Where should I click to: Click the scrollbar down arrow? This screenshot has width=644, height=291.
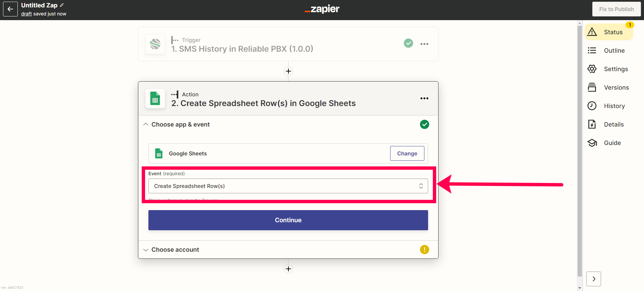coord(580,288)
